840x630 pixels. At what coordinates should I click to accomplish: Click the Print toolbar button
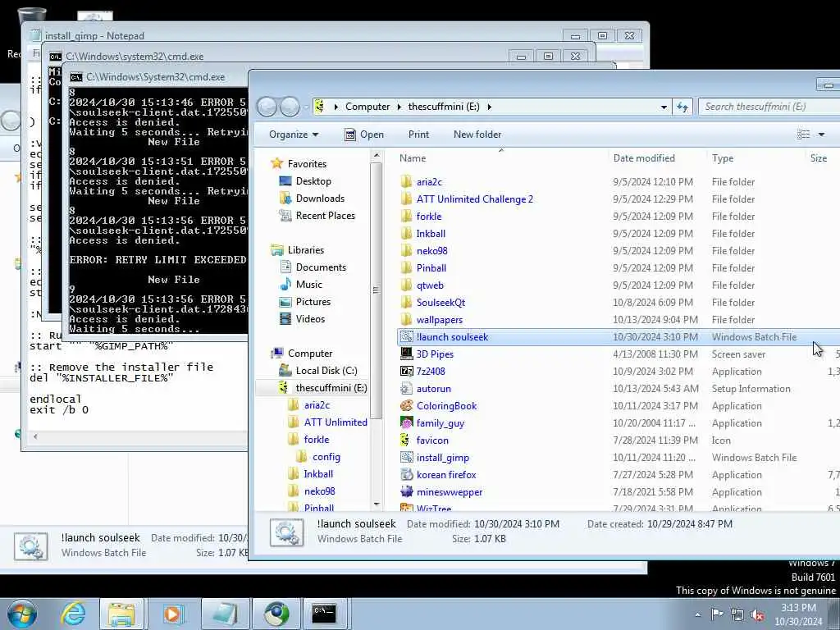pos(418,135)
